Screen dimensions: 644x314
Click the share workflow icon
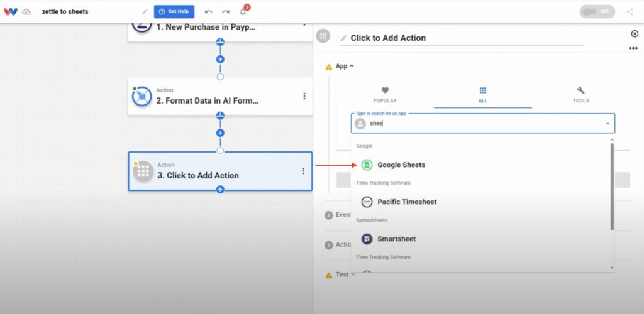[x=630, y=11]
